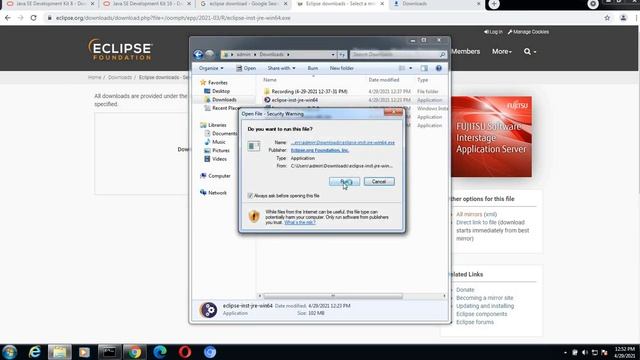640x360 pixels.
Task: Click the change view icon in Explorer
Action: 402,68
